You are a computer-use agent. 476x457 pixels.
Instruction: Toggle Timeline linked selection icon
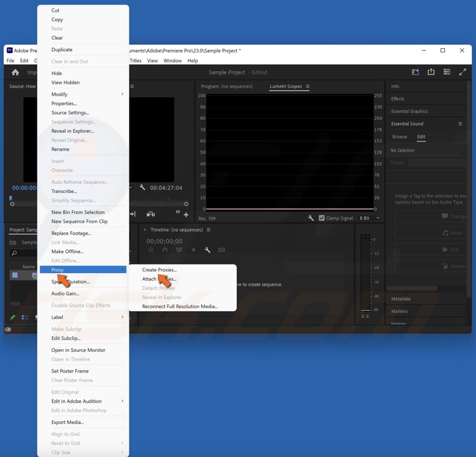point(179,250)
